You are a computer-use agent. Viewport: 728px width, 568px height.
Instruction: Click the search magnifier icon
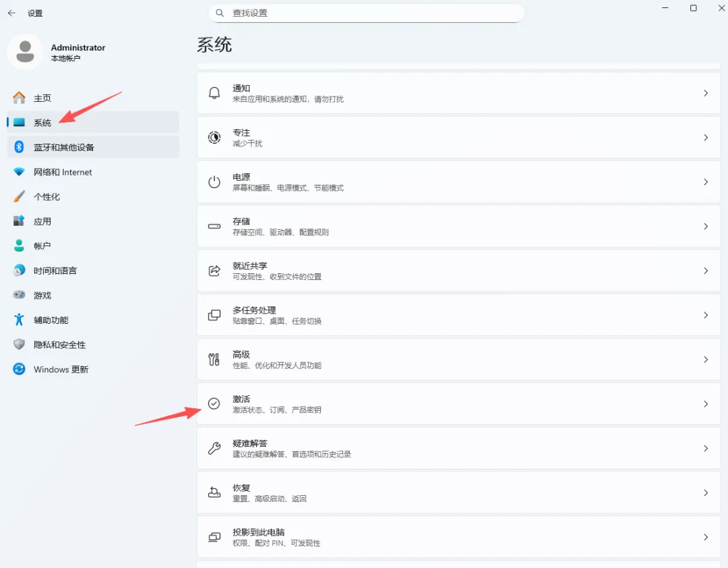point(220,13)
